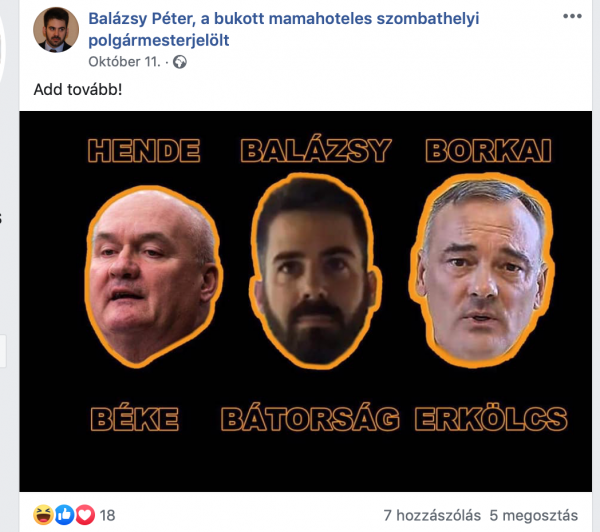Open the three-dot post options menu
Screen dimensions: 600x532
[x=572, y=16]
